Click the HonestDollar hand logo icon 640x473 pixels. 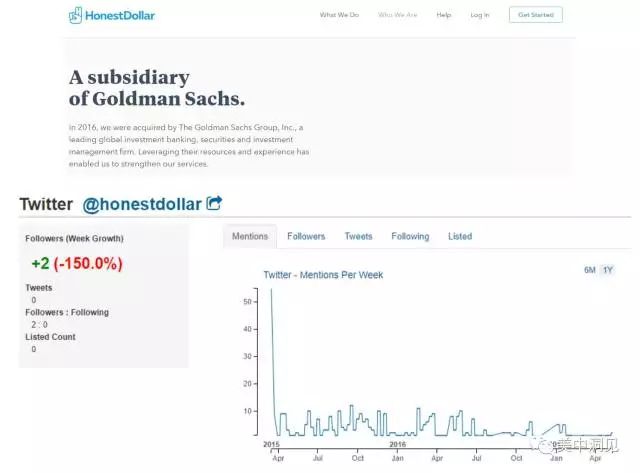[76, 16]
